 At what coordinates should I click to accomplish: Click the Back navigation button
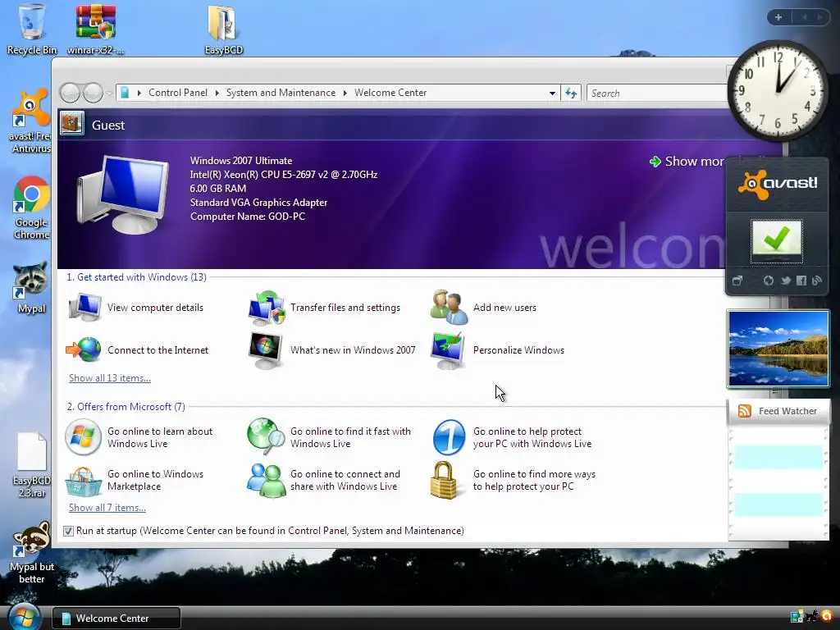pyautogui.click(x=71, y=94)
